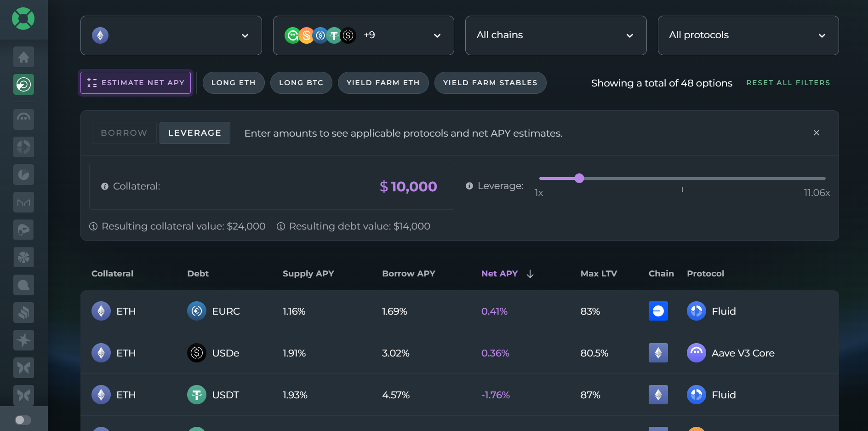Image resolution: width=868 pixels, height=431 pixels.
Task: Close the net APY estimate panel
Action: point(817,133)
